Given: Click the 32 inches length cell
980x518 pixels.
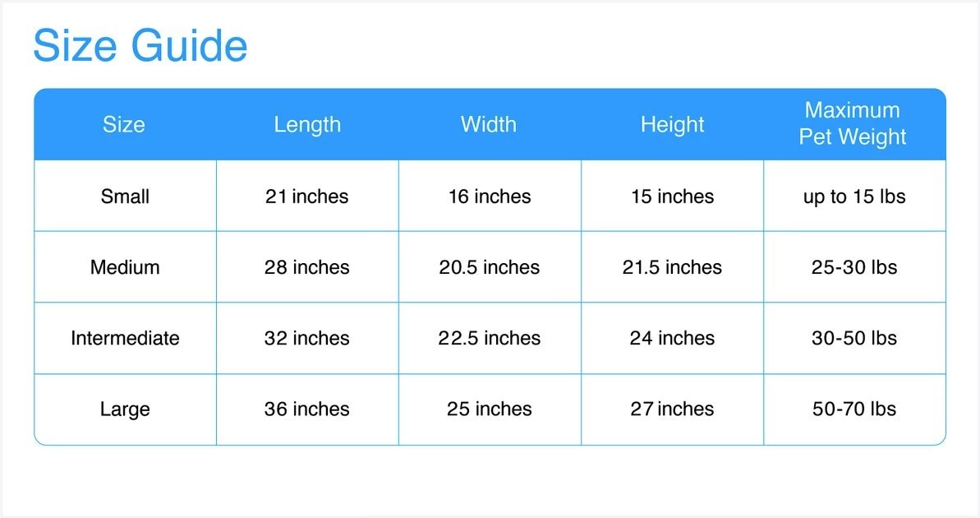Looking at the screenshot, I should (307, 338).
